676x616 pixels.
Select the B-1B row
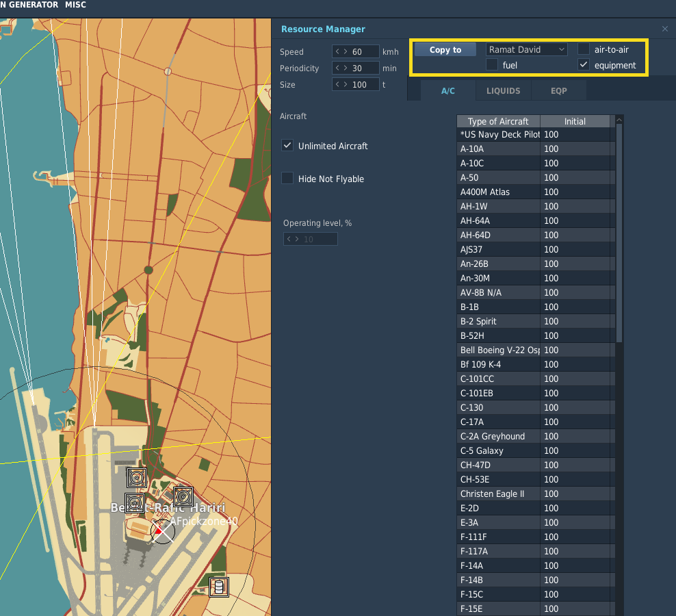point(536,307)
